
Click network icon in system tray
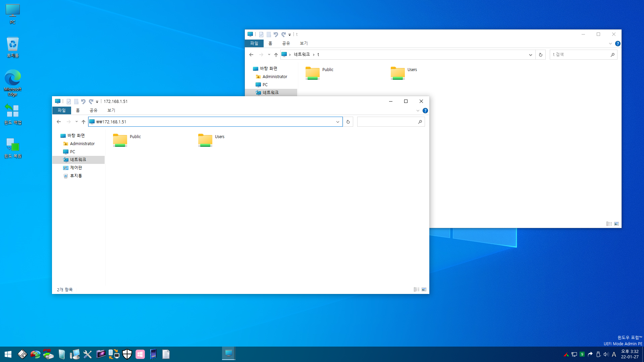click(x=574, y=354)
